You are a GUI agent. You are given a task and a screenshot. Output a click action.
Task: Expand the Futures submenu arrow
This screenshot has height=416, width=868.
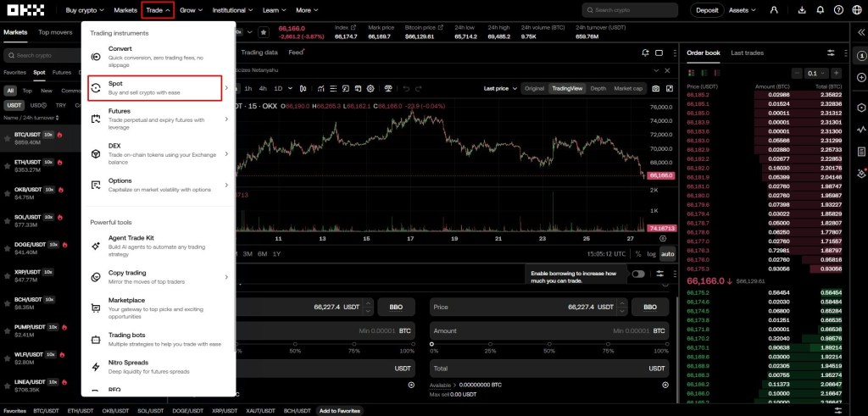(226, 119)
